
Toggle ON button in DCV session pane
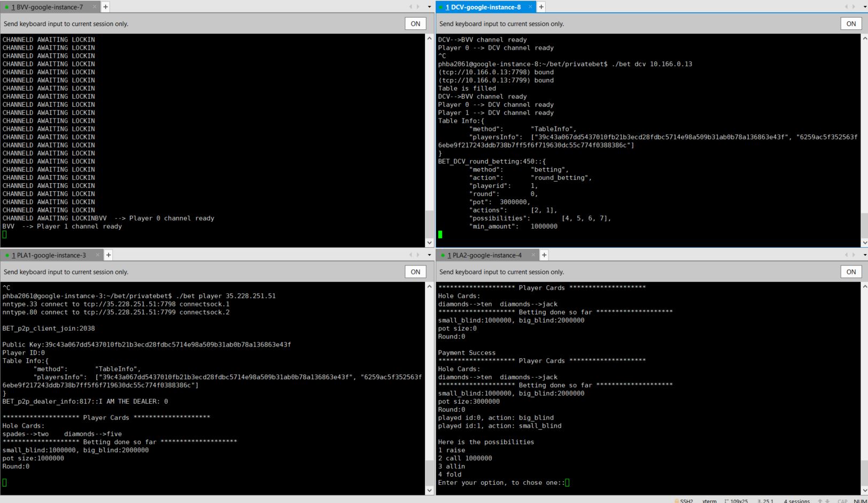(851, 23)
